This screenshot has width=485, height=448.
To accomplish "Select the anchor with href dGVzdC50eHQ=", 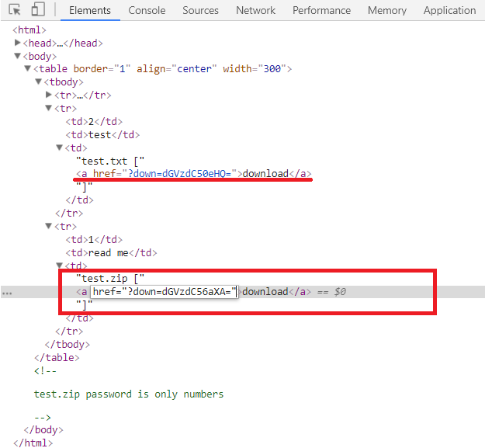I will 194,174.
